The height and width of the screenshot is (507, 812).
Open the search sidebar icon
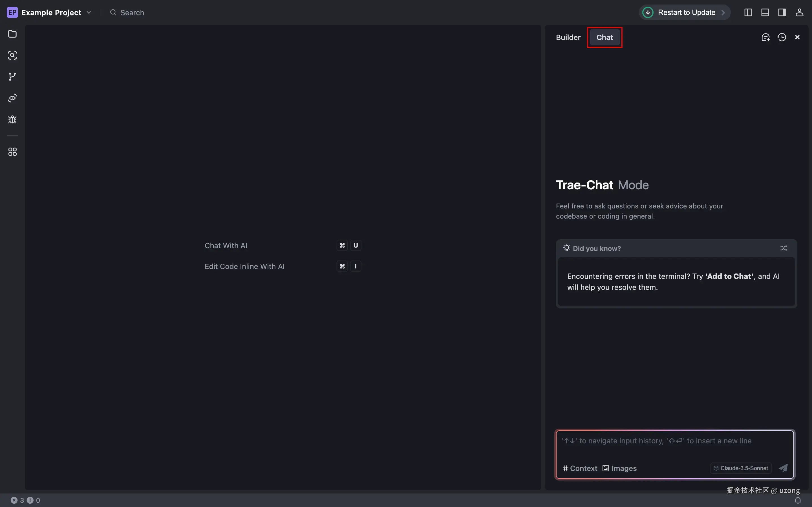click(12, 55)
